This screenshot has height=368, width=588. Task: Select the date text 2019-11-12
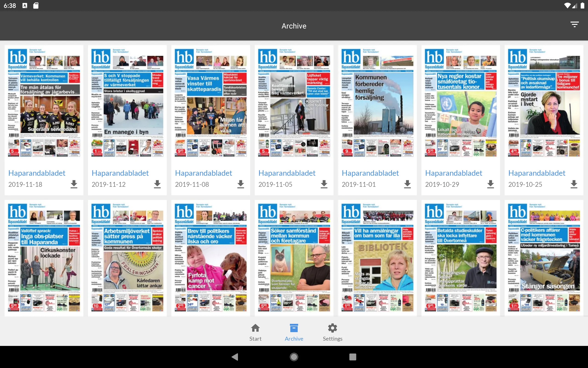pyautogui.click(x=109, y=184)
